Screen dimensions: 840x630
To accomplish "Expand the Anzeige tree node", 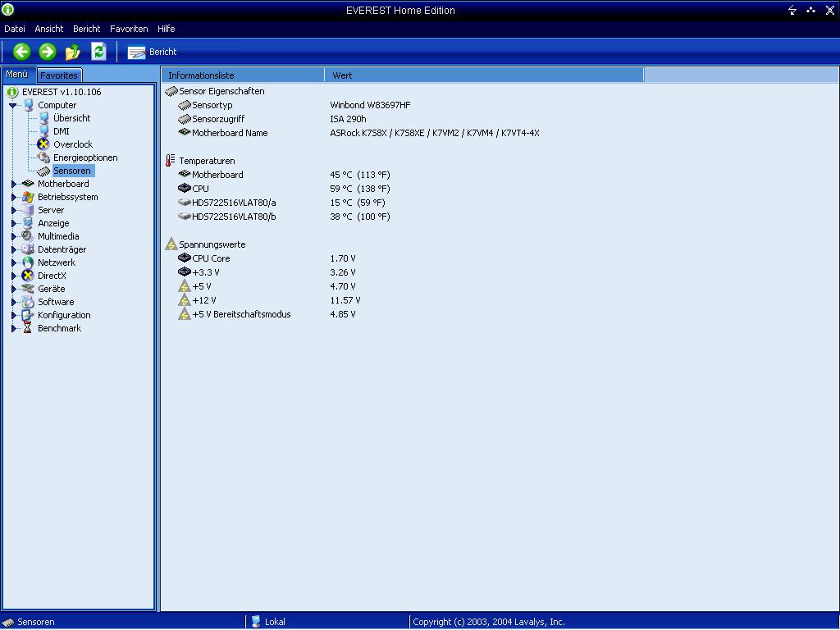I will (14, 223).
